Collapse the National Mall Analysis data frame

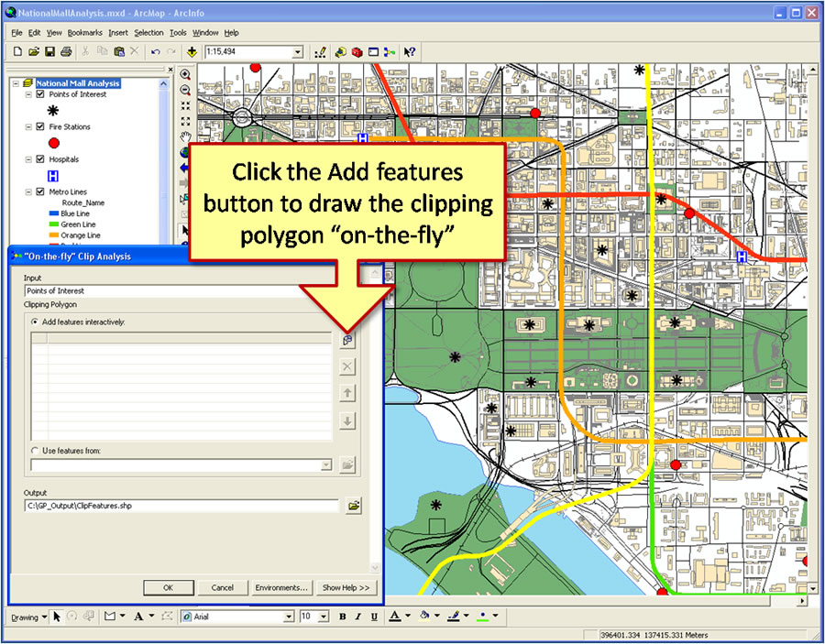pos(16,83)
